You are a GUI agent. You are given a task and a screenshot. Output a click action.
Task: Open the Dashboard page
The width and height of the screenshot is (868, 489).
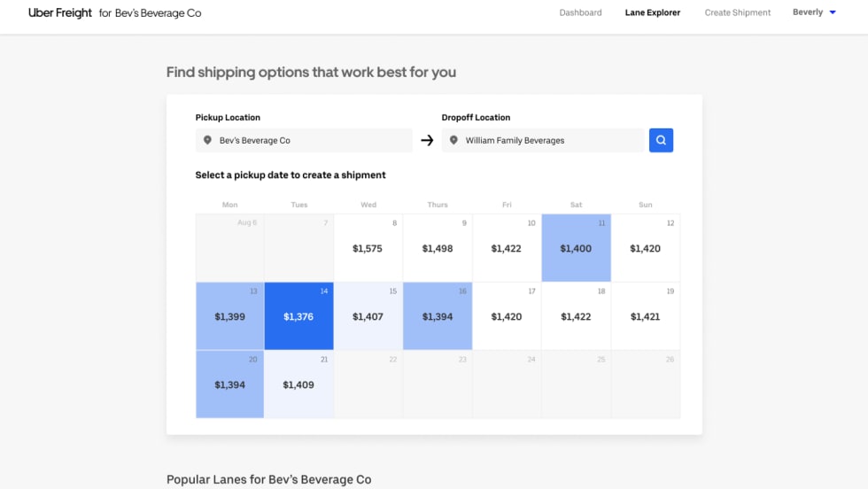(580, 12)
